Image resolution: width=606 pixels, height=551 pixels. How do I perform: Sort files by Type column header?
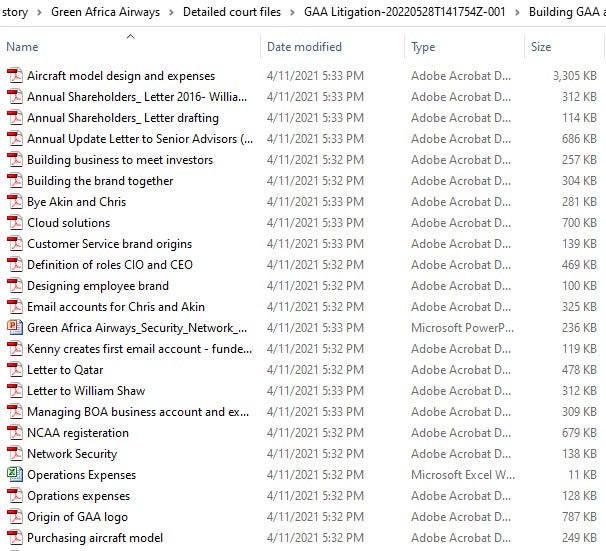click(423, 47)
